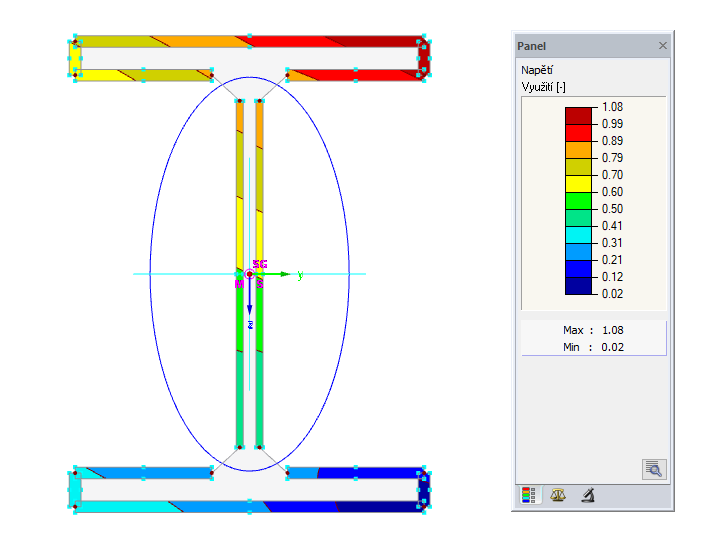Click the green y axis arrow
717x555 pixels.
click(273, 274)
